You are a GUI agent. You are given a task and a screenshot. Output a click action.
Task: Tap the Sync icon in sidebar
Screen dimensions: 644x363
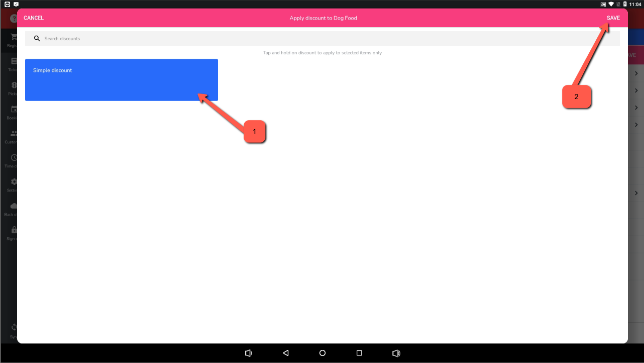coord(14,328)
